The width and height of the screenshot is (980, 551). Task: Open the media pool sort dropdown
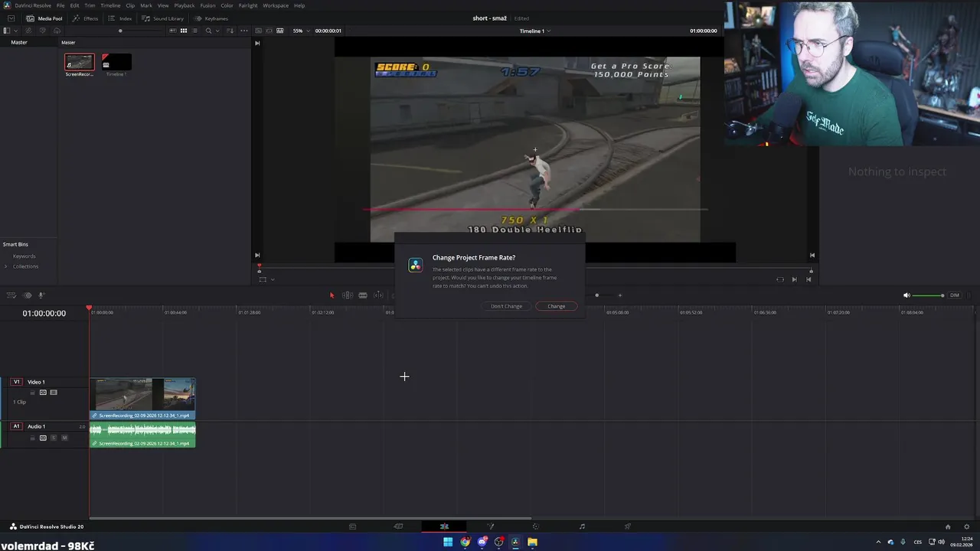click(x=230, y=31)
